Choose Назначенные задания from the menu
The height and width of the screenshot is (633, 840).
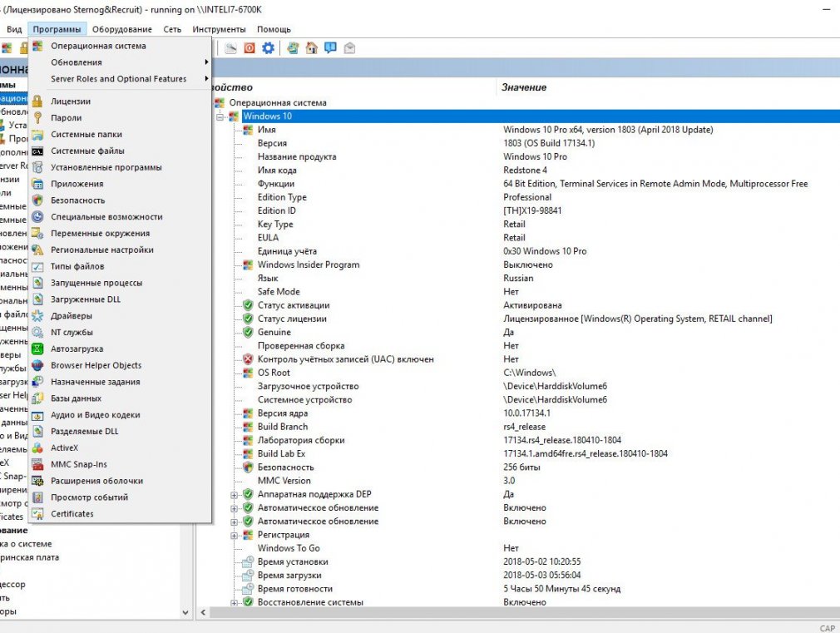[x=120, y=382]
